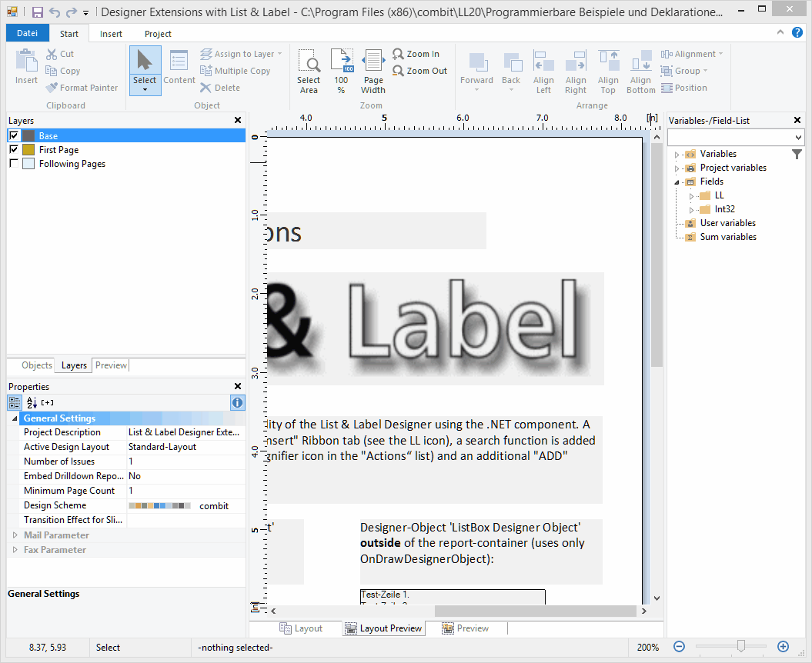Toggle the properties info icon
This screenshot has width=812, height=663.
pos(237,402)
